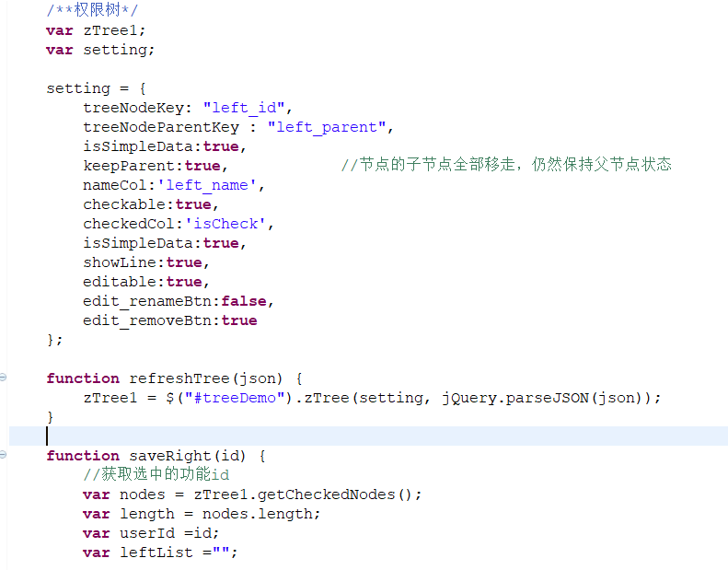Click the first isSimpleData:true line
The height and width of the screenshot is (570, 728).
click(x=165, y=146)
